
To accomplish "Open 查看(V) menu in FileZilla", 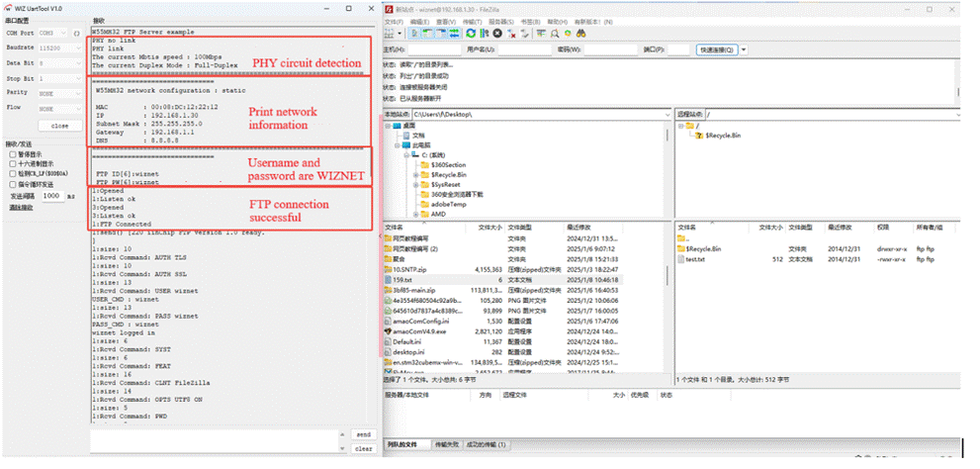I will coord(446,21).
